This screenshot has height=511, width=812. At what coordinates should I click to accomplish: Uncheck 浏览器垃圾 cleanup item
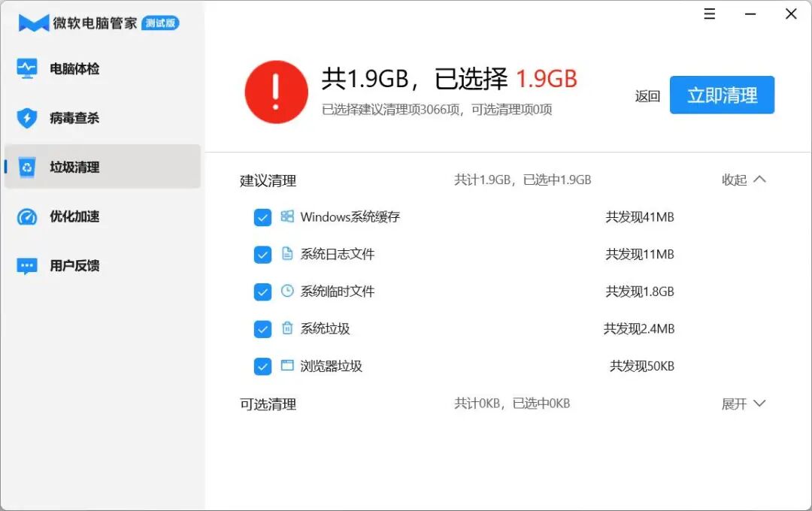click(x=262, y=366)
